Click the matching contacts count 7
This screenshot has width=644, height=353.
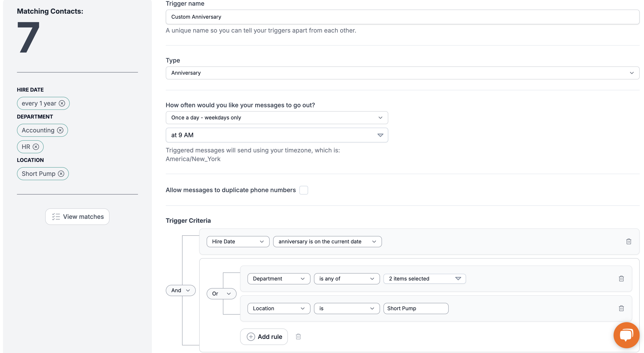(x=28, y=37)
